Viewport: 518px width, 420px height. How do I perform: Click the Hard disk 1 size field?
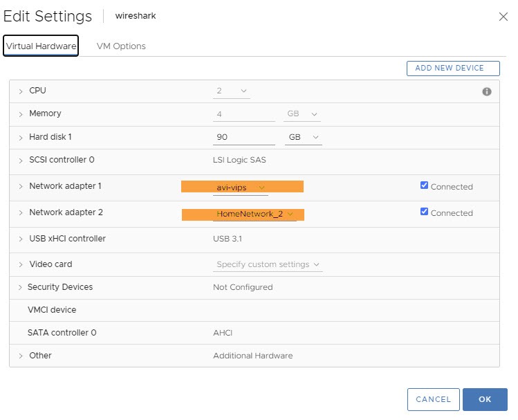244,137
